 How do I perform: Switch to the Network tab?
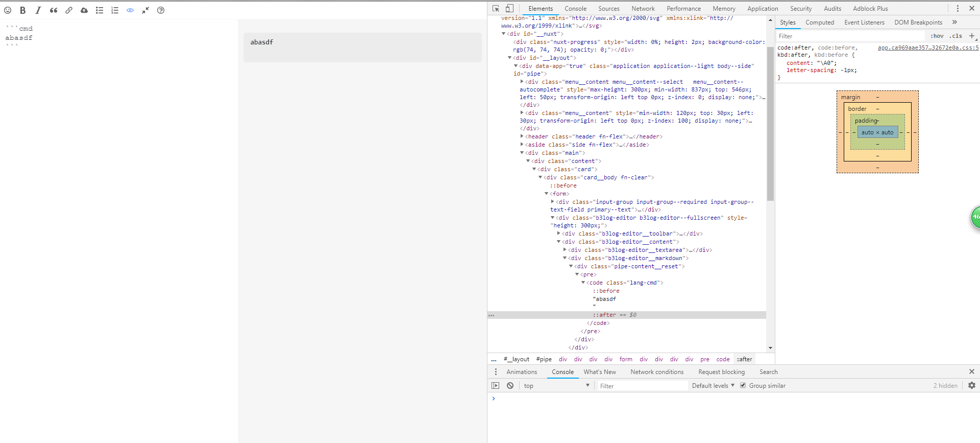pos(643,9)
